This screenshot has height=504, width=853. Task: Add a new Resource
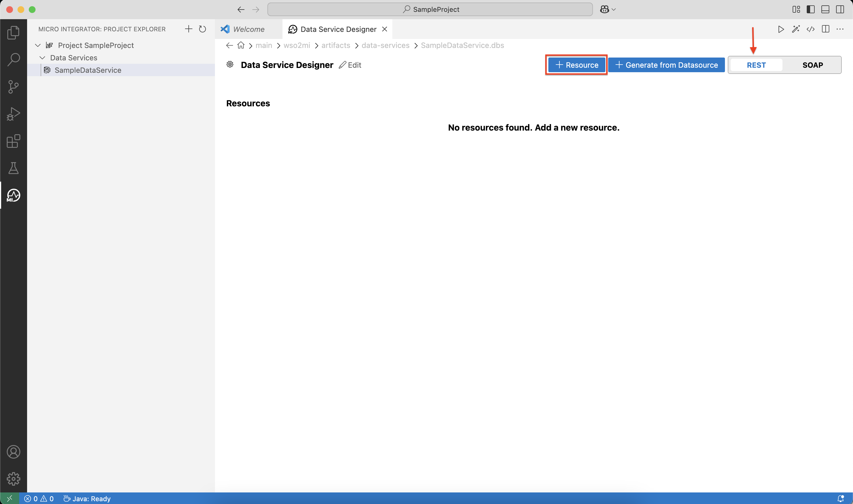(576, 65)
